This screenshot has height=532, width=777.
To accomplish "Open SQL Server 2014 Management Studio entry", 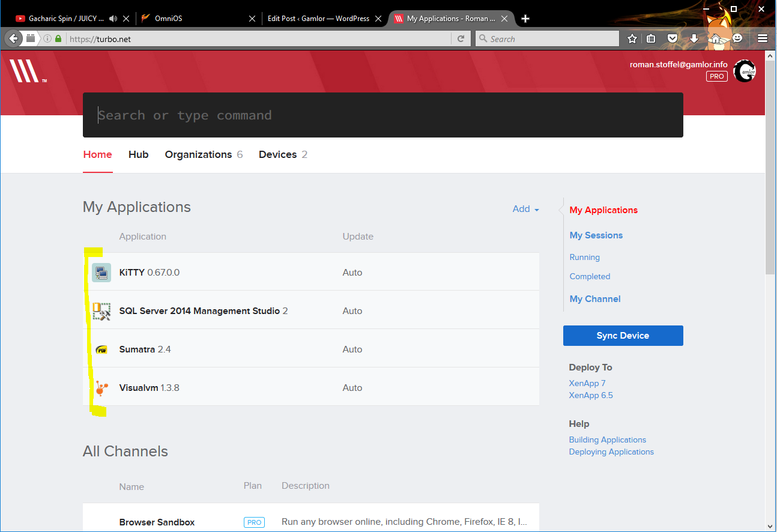I will click(x=204, y=311).
